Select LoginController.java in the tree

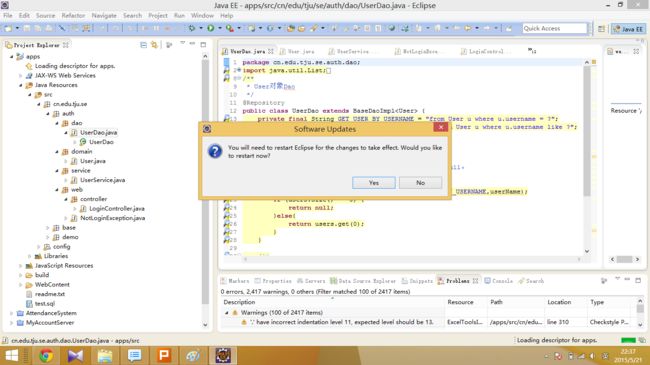click(x=116, y=209)
